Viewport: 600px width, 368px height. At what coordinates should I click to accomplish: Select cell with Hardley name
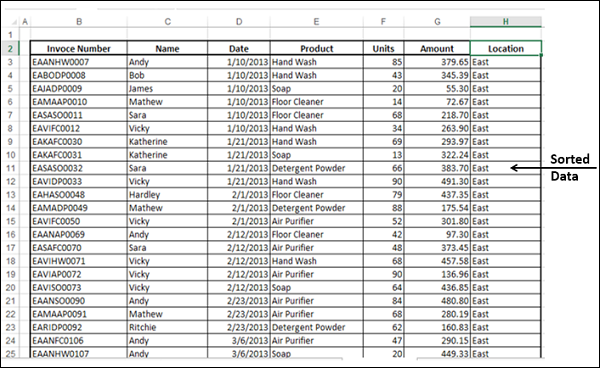[x=167, y=195]
